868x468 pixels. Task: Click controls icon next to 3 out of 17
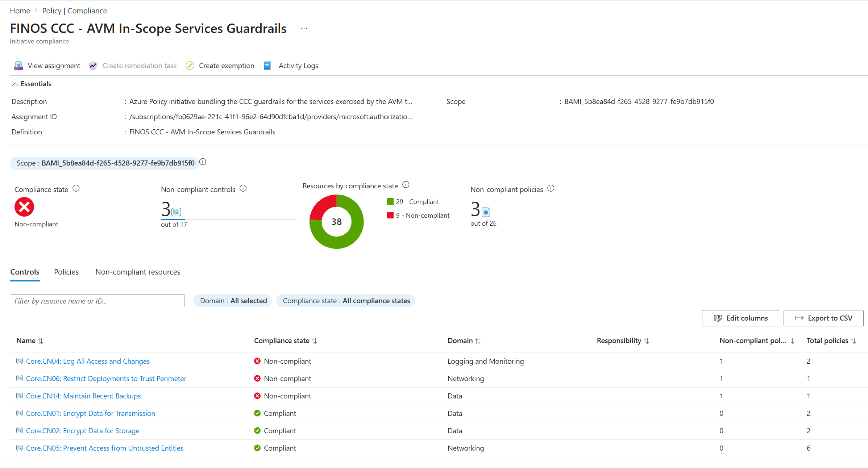point(176,212)
